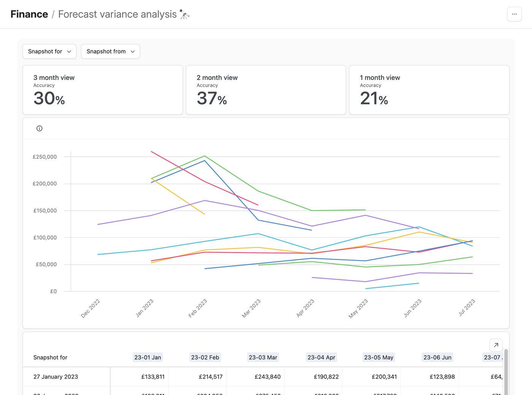This screenshot has height=395, width=532.
Task: Click the 23-01 Jan column header
Action: coord(147,357)
